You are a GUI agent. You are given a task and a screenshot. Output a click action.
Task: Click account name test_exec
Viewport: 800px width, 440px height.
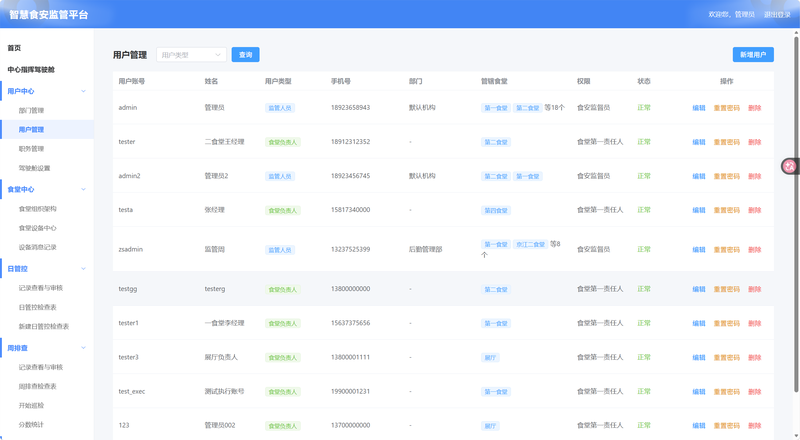132,392
